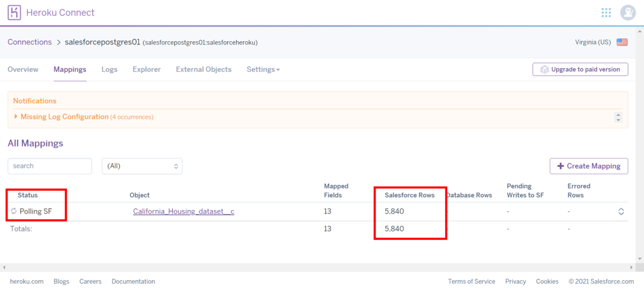Screen dimensions: 644x291
Task: Open California_Housing_dataset__c mapping link
Action: pos(184,212)
